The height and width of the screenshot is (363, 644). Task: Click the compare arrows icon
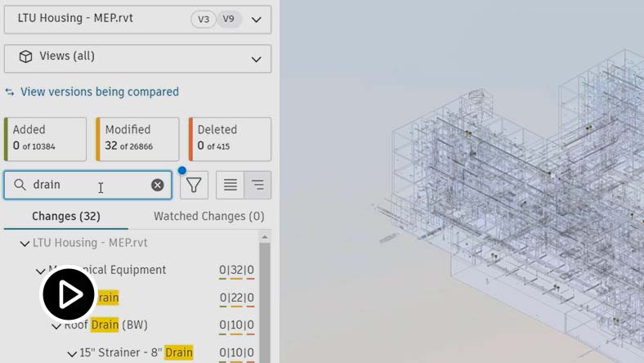[10, 92]
